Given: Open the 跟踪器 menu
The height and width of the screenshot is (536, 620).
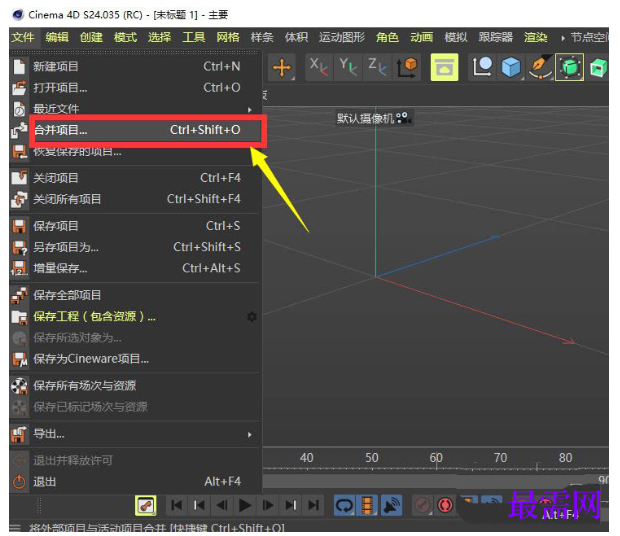Looking at the screenshot, I should coord(496,38).
